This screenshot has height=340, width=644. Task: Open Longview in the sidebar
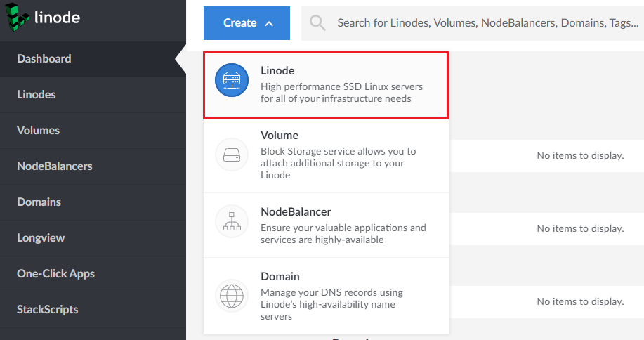point(41,238)
